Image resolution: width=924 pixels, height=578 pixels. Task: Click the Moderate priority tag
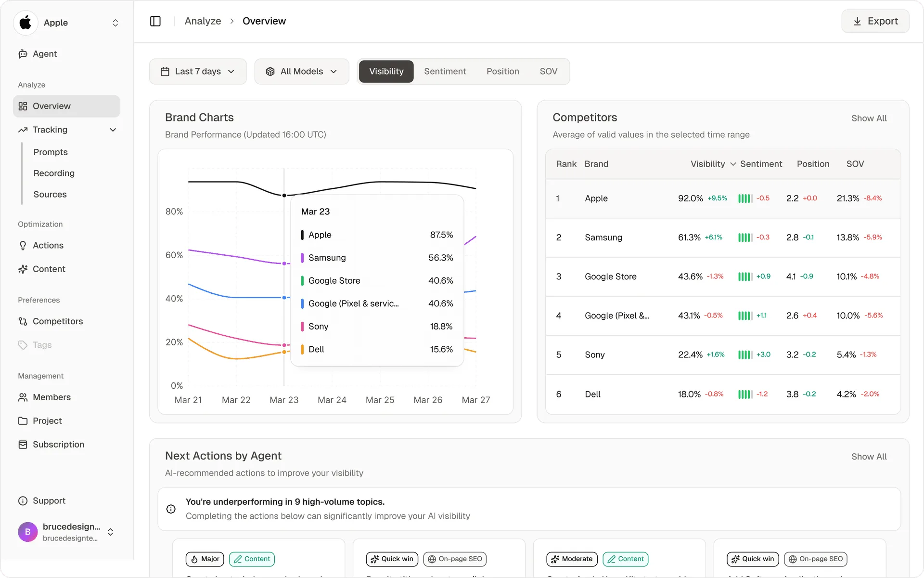point(572,559)
